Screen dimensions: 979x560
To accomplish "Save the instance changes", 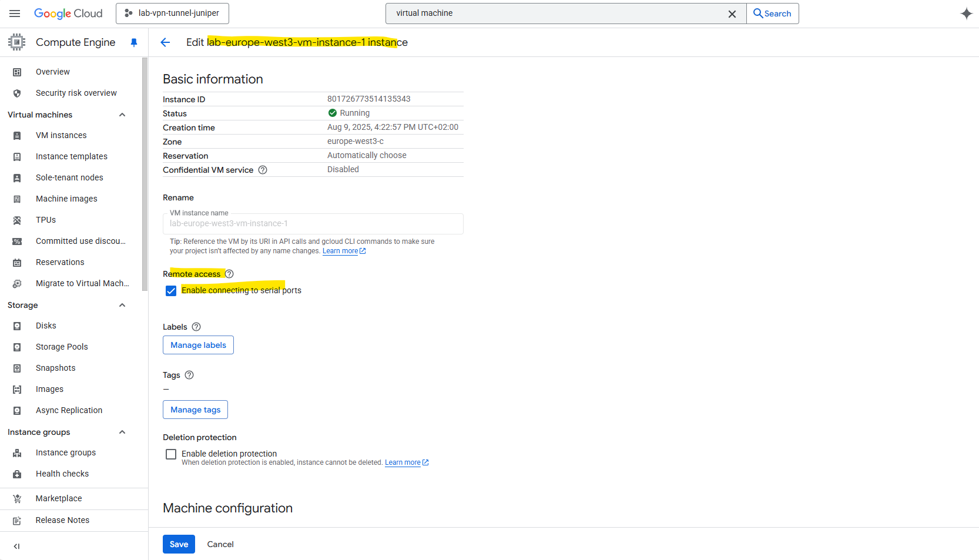I will point(179,544).
